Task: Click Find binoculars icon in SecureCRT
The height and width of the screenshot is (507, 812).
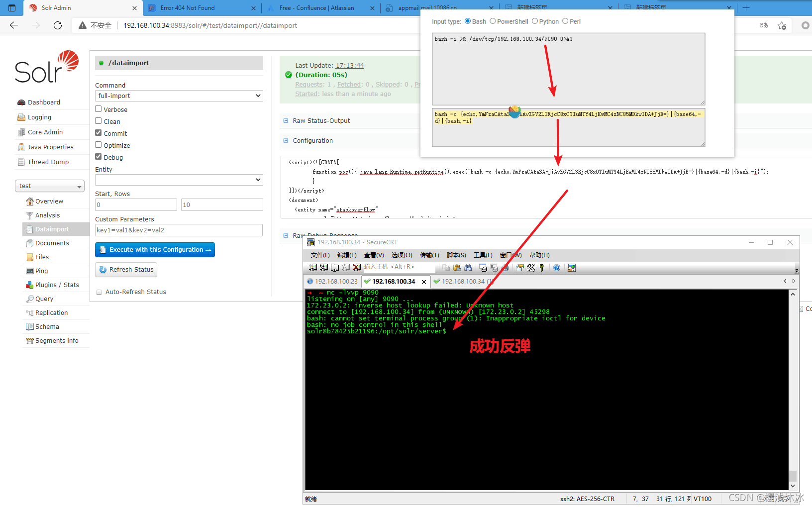Action: 468,268
